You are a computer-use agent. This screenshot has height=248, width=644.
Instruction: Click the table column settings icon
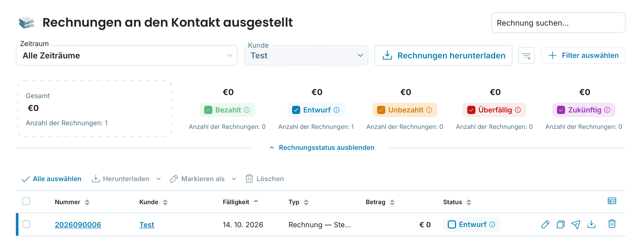point(612,201)
